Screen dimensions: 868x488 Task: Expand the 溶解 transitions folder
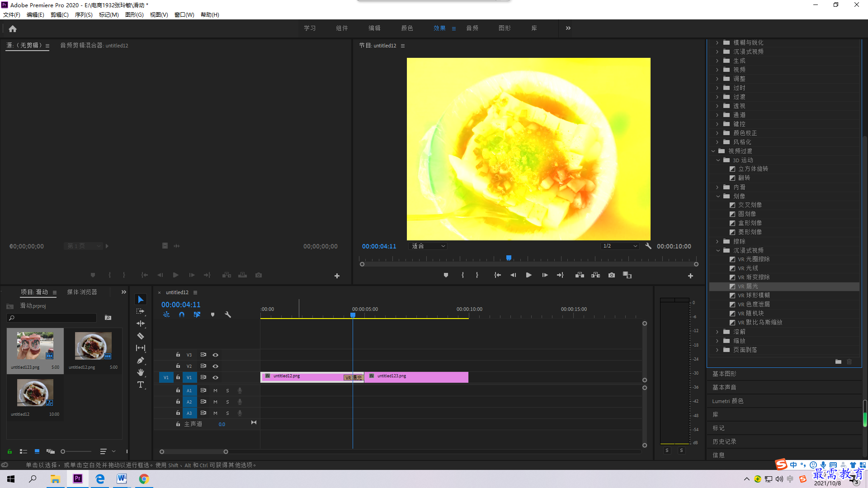tap(717, 332)
